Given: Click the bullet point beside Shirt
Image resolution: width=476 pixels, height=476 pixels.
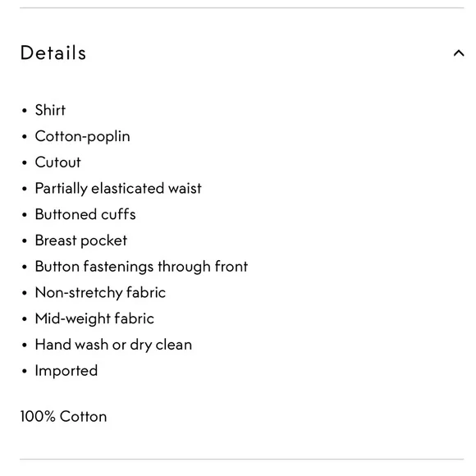Looking at the screenshot, I should [x=25, y=111].
